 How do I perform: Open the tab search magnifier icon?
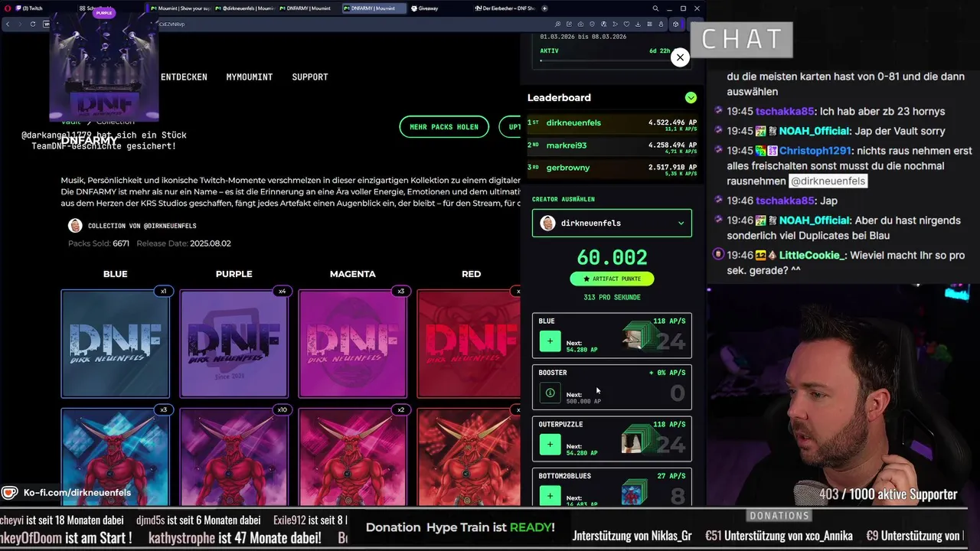655,8
